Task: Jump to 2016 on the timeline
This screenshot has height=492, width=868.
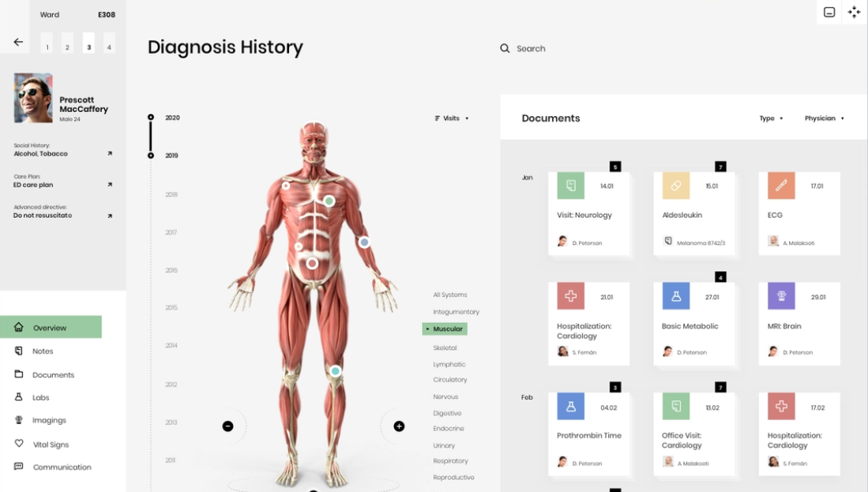Action: (x=171, y=271)
